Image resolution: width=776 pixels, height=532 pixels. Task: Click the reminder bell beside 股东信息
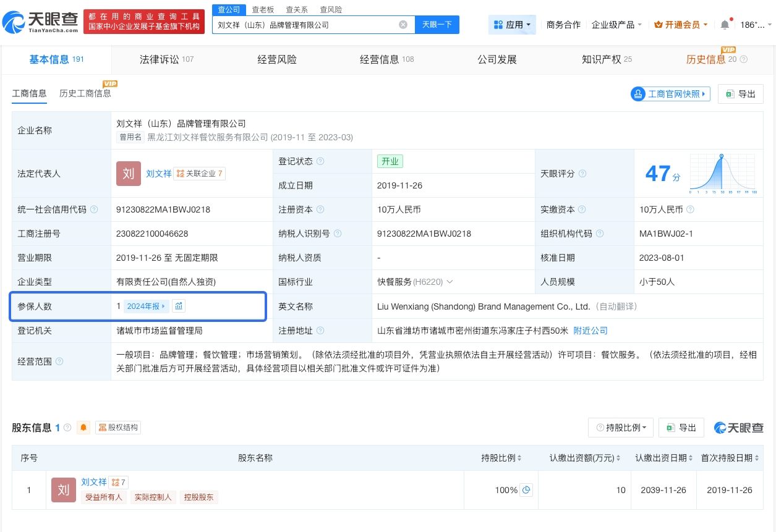(83, 427)
